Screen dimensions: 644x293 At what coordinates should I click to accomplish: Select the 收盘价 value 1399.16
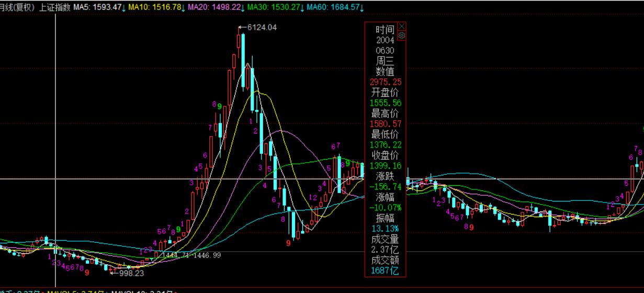click(385, 166)
